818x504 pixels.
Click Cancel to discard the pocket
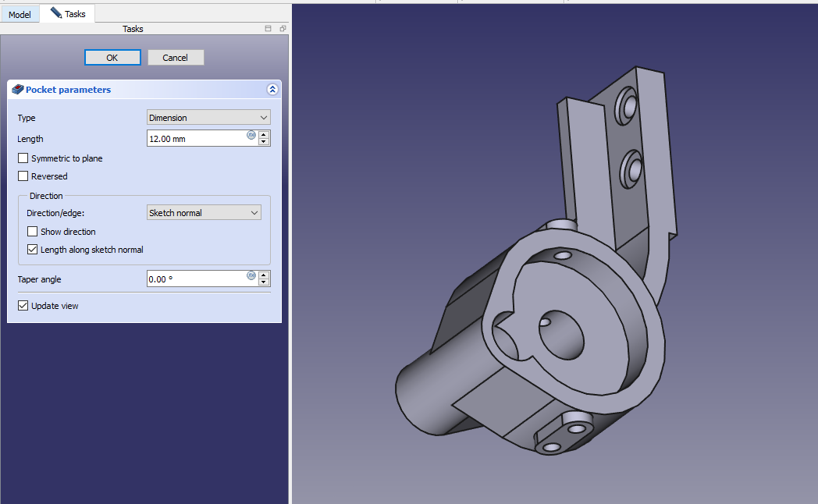point(176,58)
